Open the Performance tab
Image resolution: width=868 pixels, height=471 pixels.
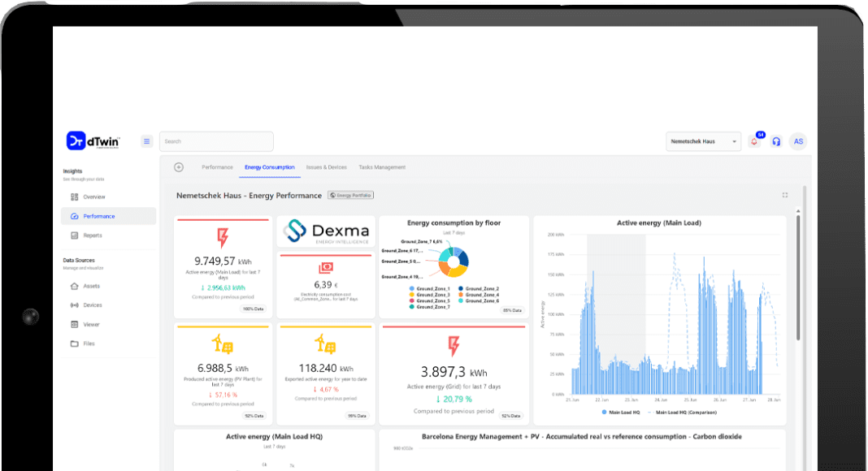pyautogui.click(x=217, y=167)
